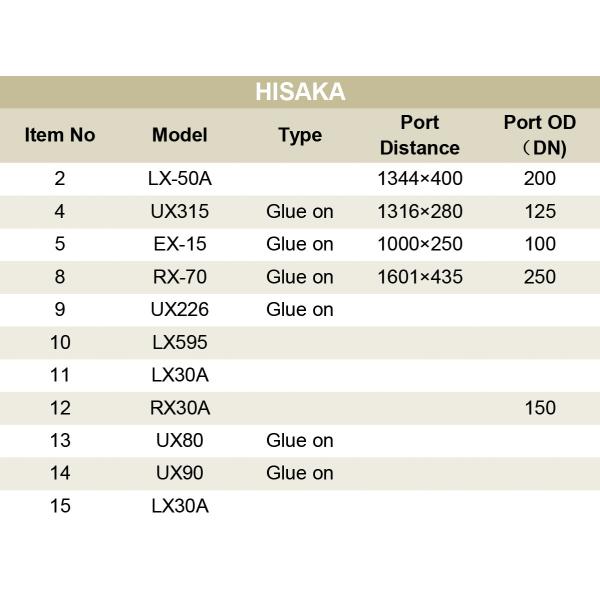Click the Glue on cell for UX90
600x600 pixels.
click(x=300, y=473)
